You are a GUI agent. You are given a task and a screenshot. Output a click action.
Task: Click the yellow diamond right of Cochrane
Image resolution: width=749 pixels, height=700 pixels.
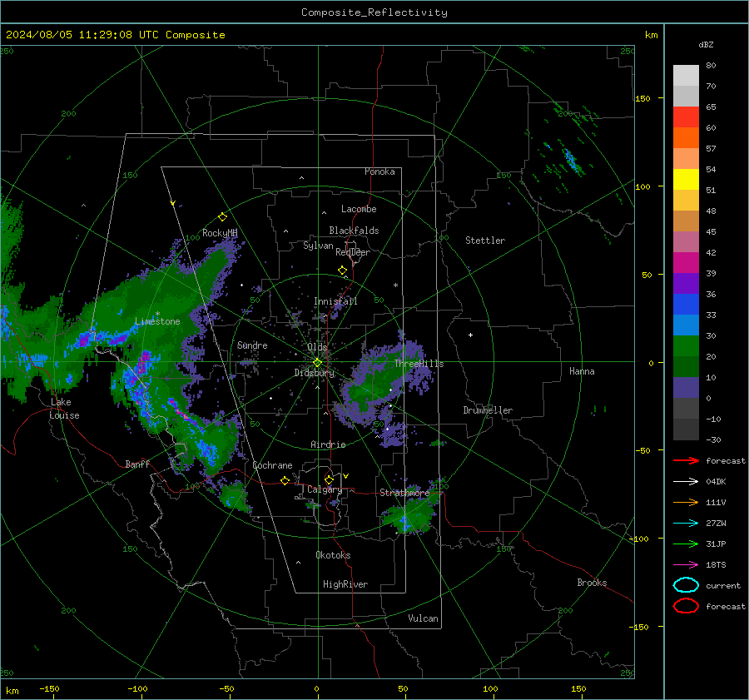(x=285, y=480)
